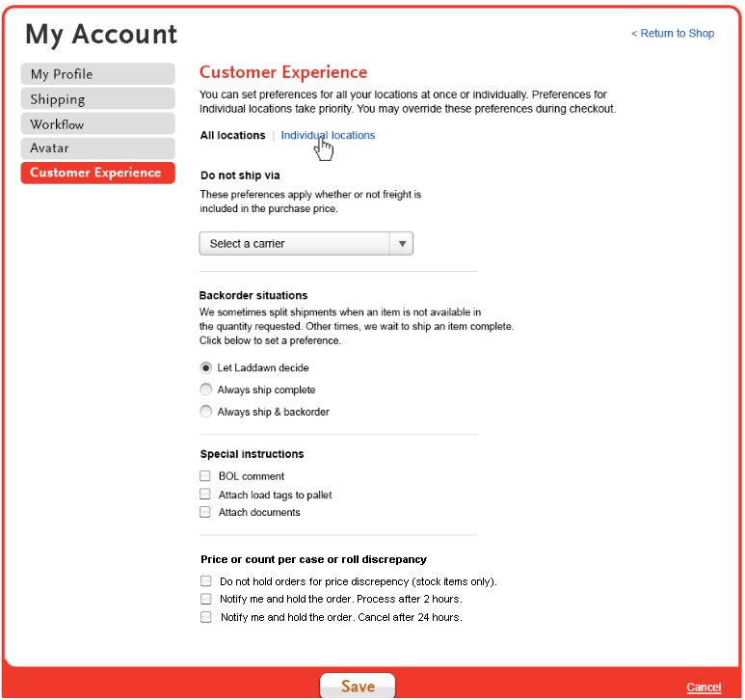Click the Backorder situations heading

pyautogui.click(x=253, y=296)
